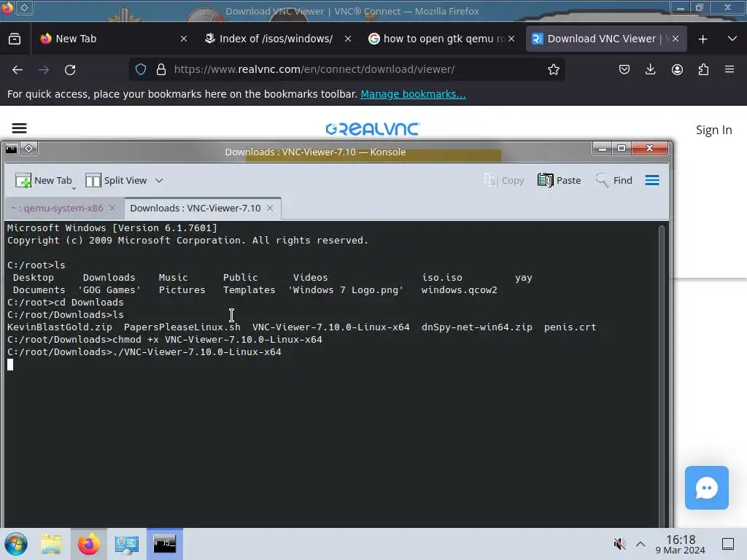Click Copy in the Konsole toolbar
The height and width of the screenshot is (560, 747).
(x=504, y=180)
